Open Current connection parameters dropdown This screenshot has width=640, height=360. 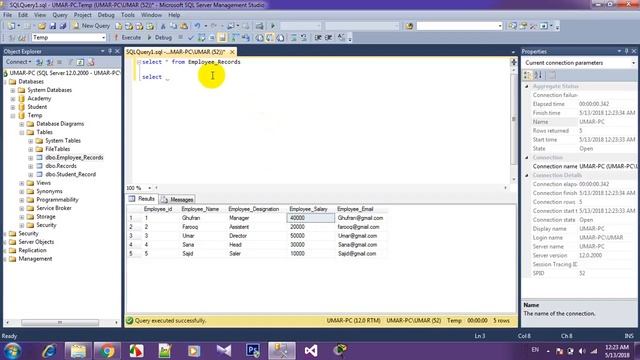[633, 63]
